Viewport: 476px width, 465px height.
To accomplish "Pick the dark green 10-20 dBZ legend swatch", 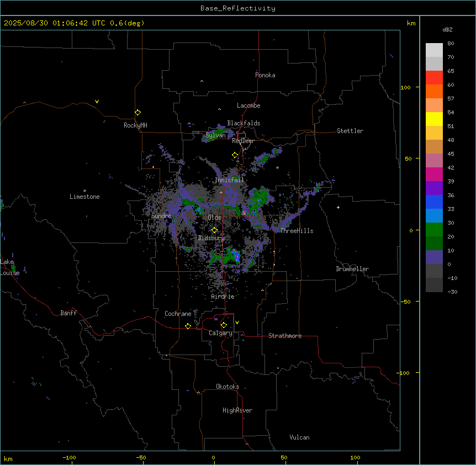I will pyautogui.click(x=434, y=243).
